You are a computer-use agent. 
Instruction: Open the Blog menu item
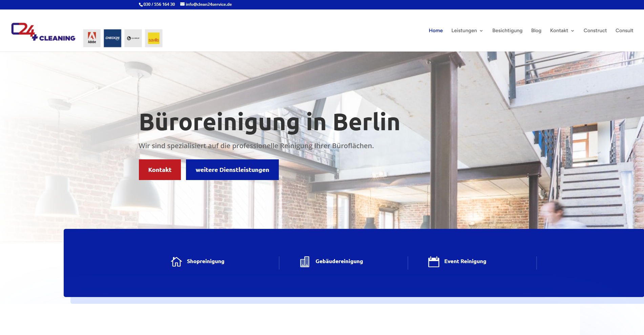tap(536, 31)
